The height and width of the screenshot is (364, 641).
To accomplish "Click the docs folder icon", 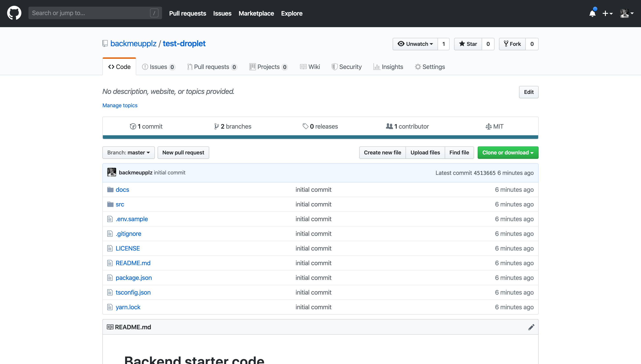I will click(x=110, y=190).
